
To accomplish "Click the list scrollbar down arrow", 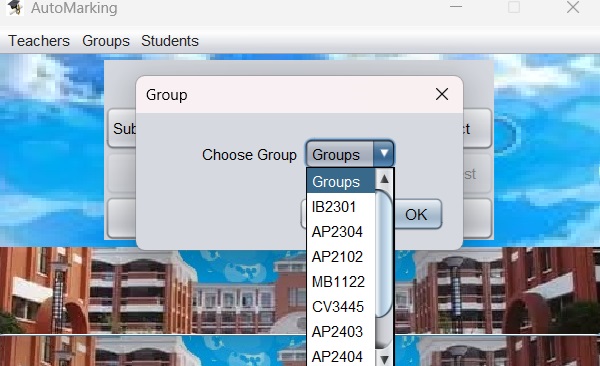I will 384,359.
